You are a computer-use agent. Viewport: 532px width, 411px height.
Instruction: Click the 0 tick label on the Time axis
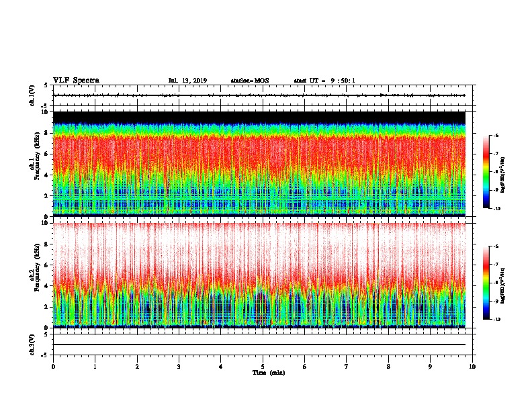point(53,367)
